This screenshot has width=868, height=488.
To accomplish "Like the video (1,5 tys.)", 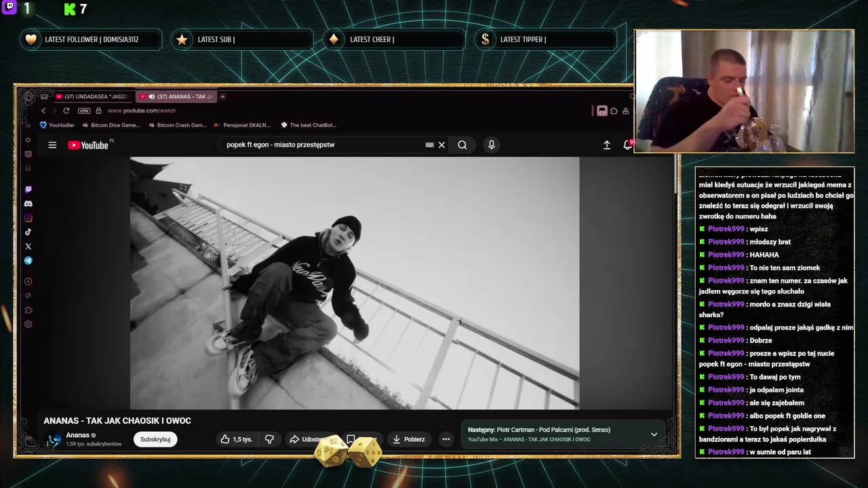I will tap(236, 439).
